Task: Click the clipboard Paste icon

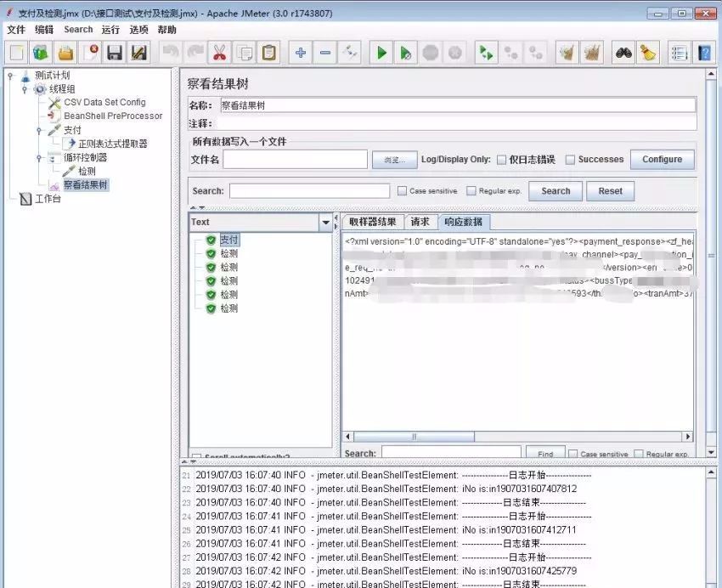Action: pyautogui.click(x=269, y=53)
